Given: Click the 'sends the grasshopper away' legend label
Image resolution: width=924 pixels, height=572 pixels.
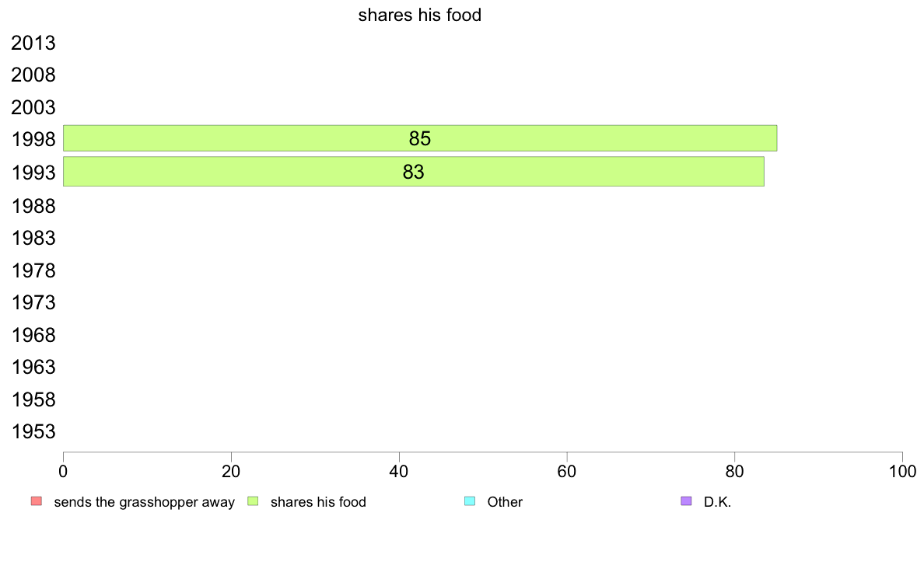Looking at the screenshot, I should click(x=145, y=502).
